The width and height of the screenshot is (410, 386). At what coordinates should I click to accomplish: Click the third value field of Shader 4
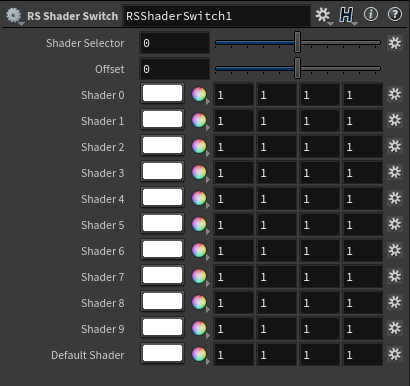tap(319, 199)
